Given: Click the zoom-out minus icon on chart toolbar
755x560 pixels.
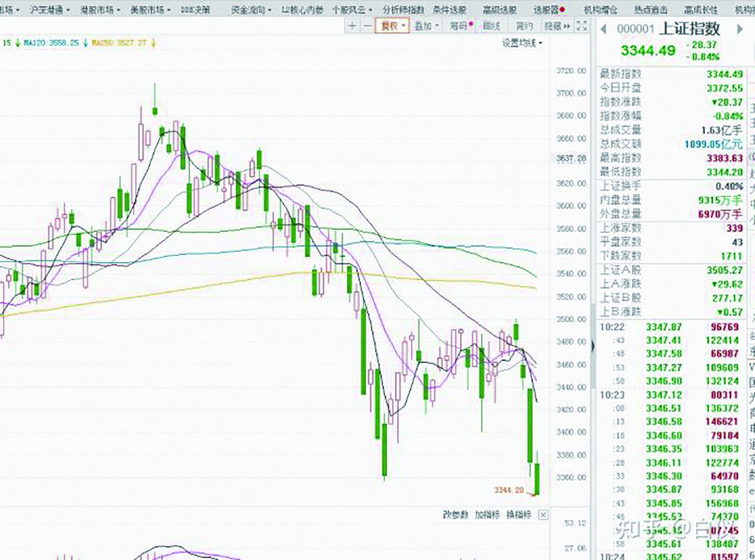Looking at the screenshot, I should (368, 26).
